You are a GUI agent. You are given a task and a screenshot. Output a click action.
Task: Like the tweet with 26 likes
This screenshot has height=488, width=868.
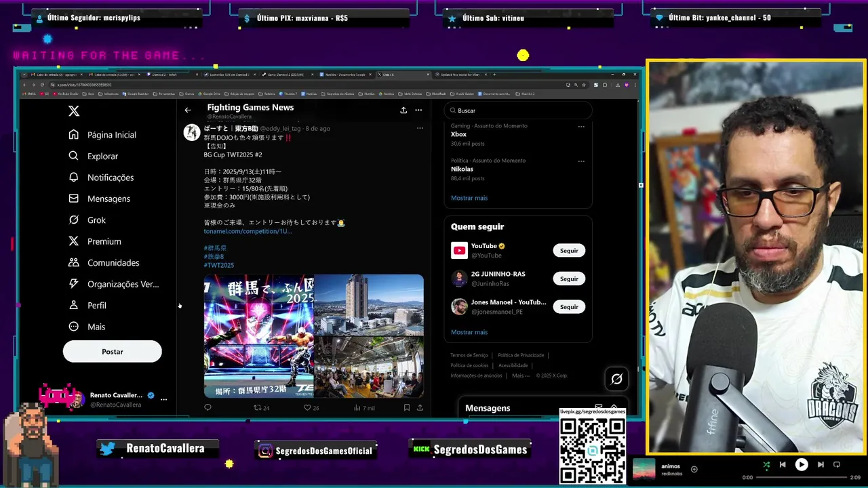point(311,408)
